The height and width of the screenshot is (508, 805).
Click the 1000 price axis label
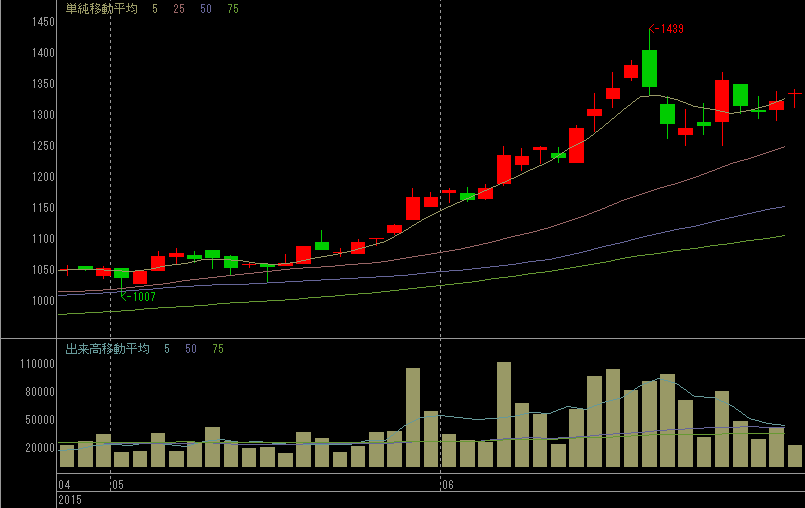pyautogui.click(x=43, y=301)
